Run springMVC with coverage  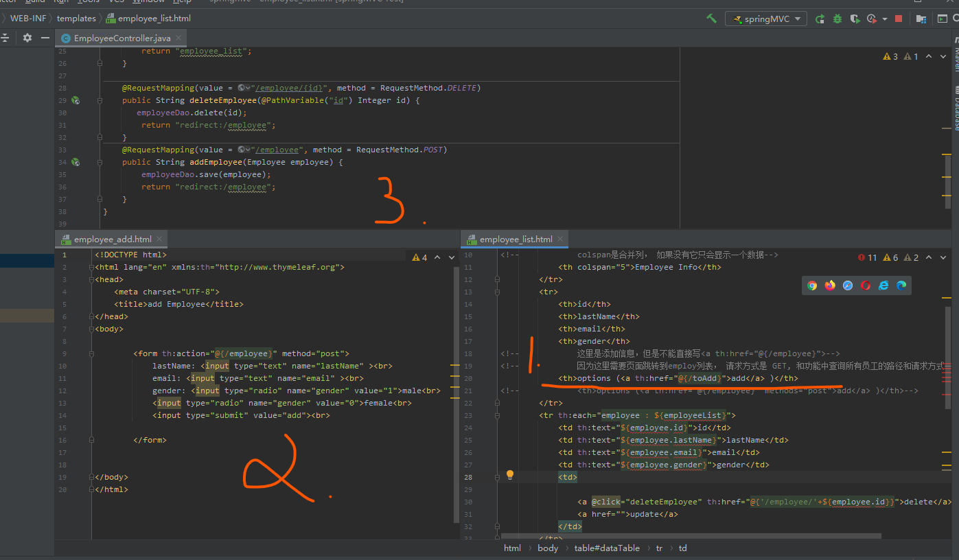coord(855,19)
